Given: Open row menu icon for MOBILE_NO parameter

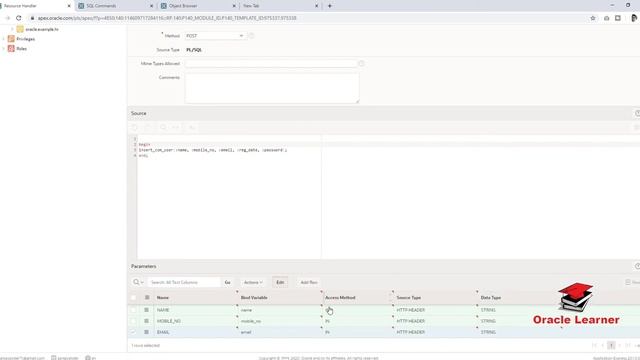Looking at the screenshot, I should pos(147,321).
